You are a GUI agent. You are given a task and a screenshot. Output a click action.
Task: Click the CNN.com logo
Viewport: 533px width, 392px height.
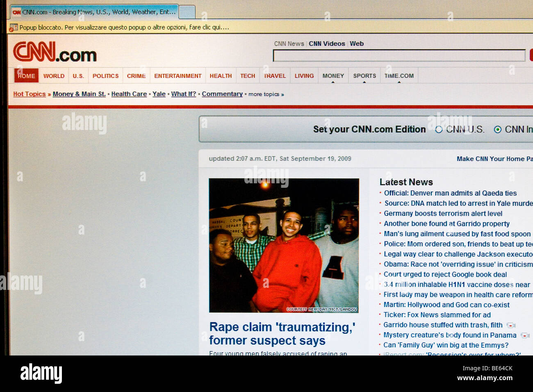[x=55, y=52]
